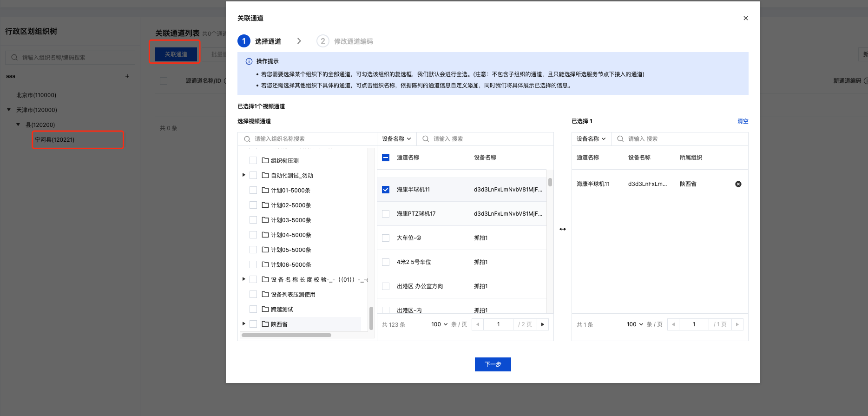Click next page arrow in selected list
The width and height of the screenshot is (868, 416).
pos(737,324)
